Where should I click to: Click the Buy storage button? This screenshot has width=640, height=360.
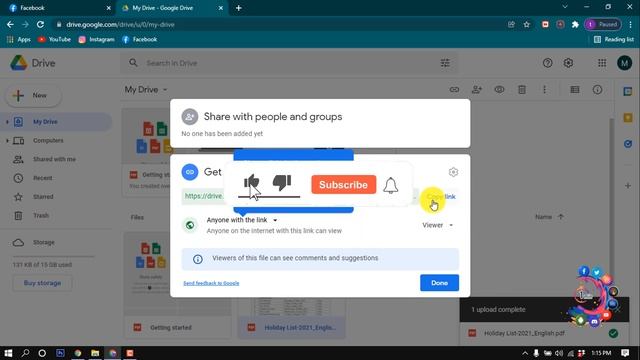tap(42, 283)
